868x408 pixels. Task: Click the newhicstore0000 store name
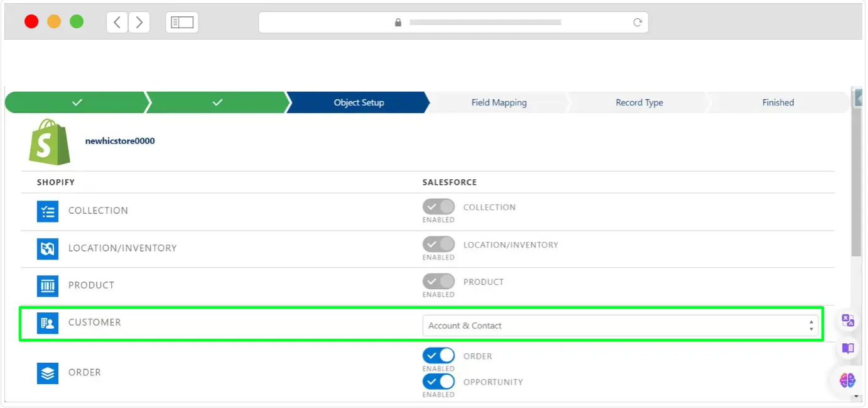(x=120, y=141)
